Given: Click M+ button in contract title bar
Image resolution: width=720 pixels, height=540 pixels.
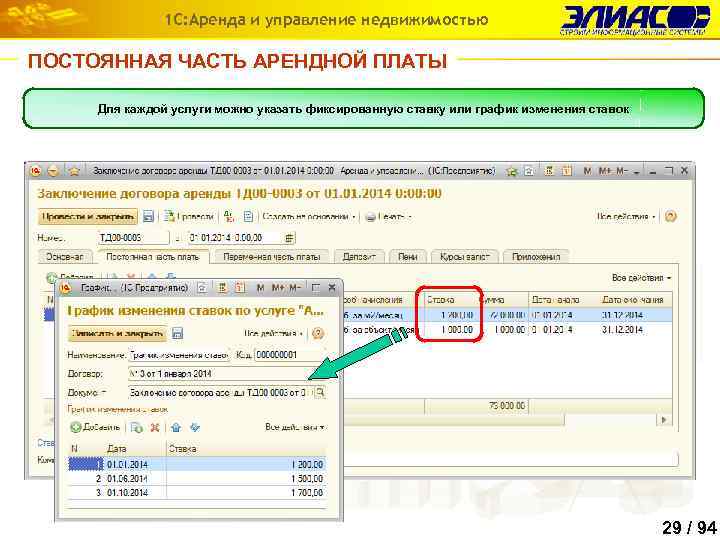Looking at the screenshot, I should coord(605,171).
